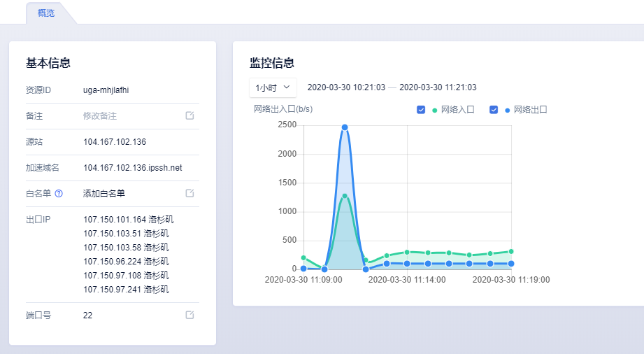Click the accelerated domain 104.167.102.136.ipssh.net
Screen dimensions: 644x354
tap(132, 168)
